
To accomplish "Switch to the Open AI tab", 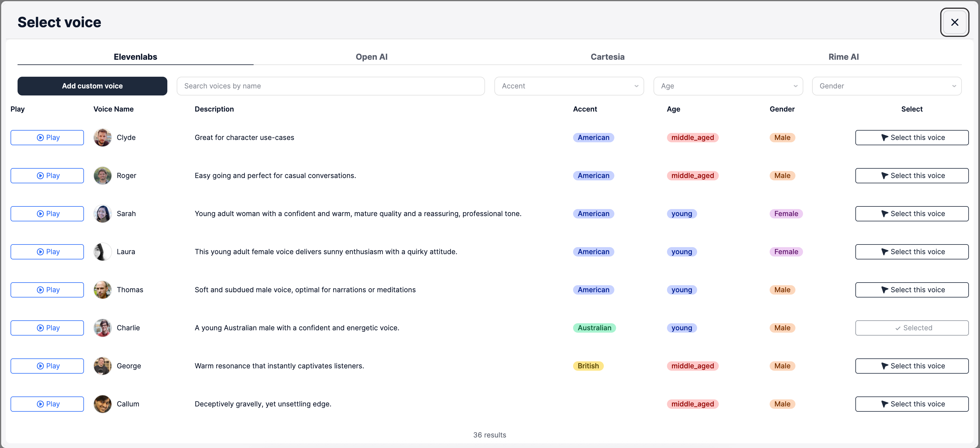I will (x=371, y=57).
